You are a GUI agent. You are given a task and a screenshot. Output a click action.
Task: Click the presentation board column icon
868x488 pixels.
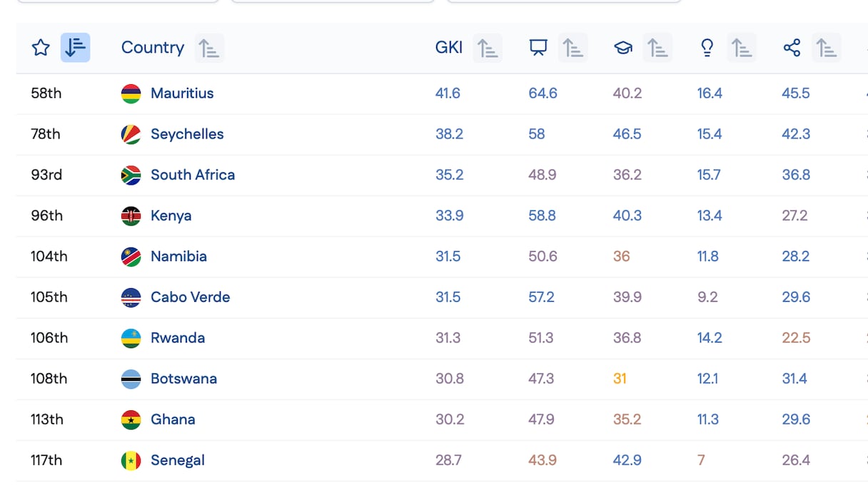538,48
